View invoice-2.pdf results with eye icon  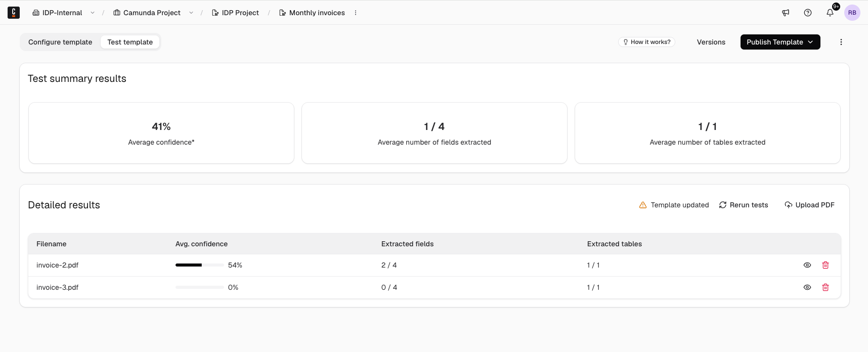pyautogui.click(x=807, y=265)
